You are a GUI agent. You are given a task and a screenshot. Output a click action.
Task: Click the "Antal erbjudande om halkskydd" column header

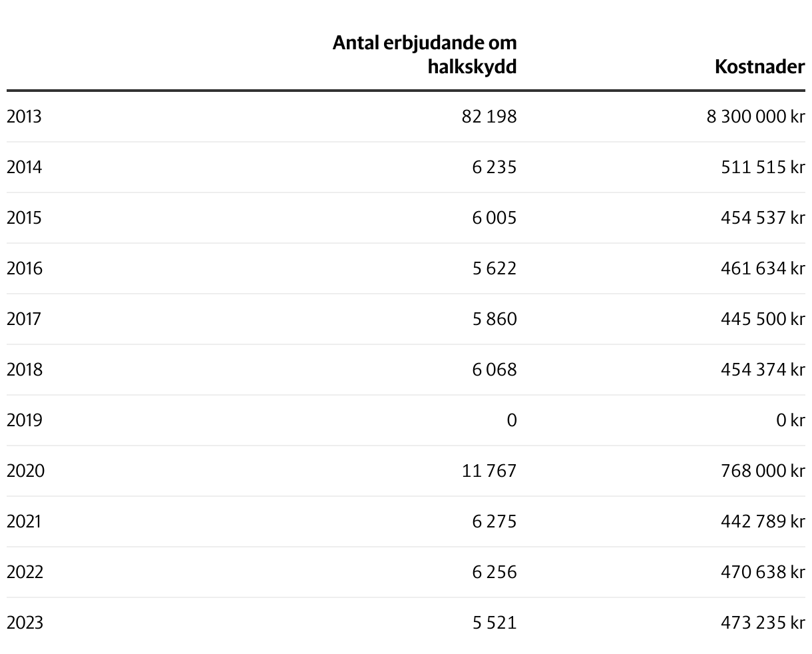point(425,55)
